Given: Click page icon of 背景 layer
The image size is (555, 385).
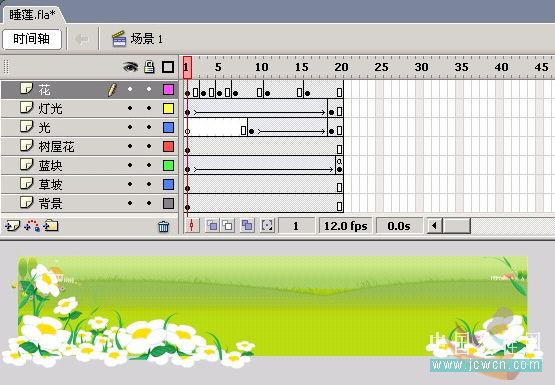Looking at the screenshot, I should pos(27,202).
